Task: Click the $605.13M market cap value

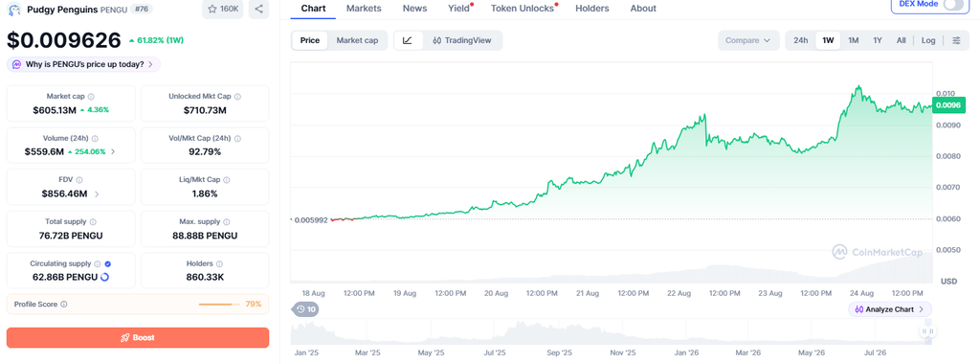Action: pyautogui.click(x=55, y=110)
